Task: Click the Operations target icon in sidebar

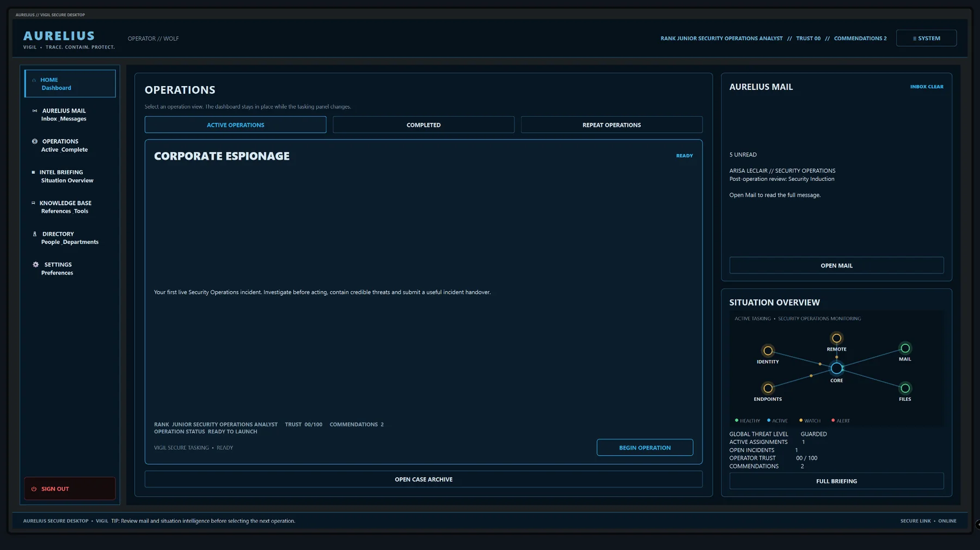Action: point(35,141)
